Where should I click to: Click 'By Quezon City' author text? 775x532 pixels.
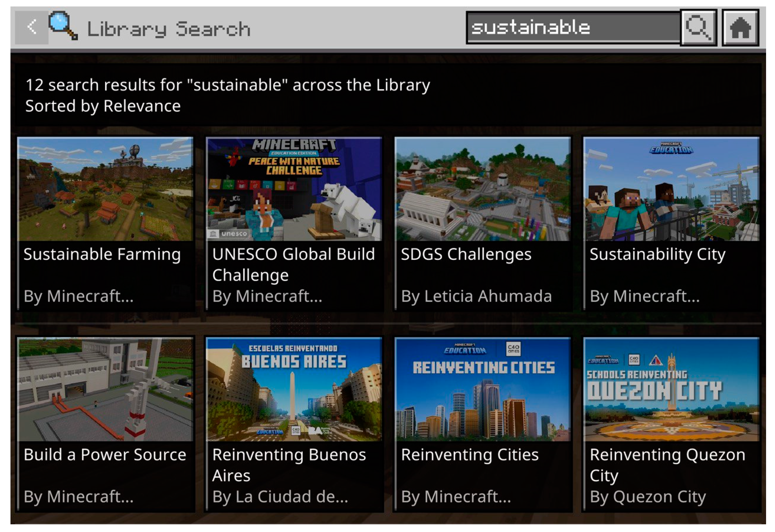pos(647,497)
